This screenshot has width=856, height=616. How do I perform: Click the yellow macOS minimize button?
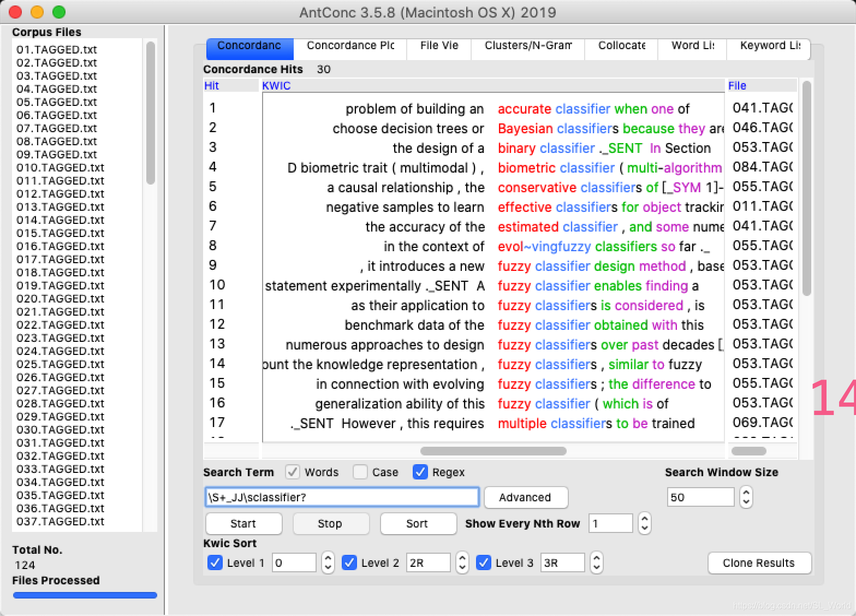click(37, 11)
